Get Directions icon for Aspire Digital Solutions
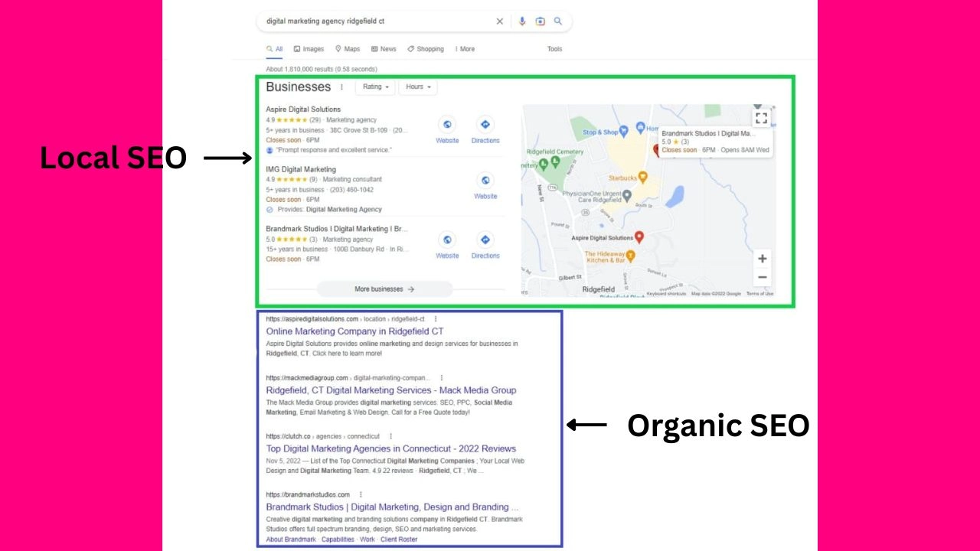 (485, 125)
